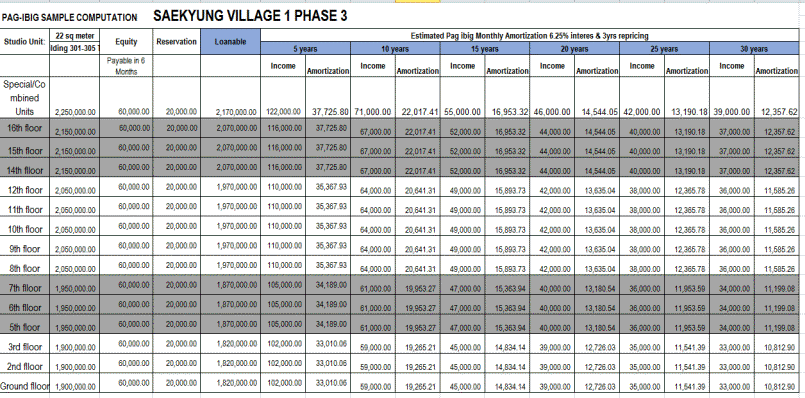Image resolution: width=805 pixels, height=398 pixels.
Task: Select the SAEKYUNG VILLAGE 1 PHASE 3 title cell
Action: (x=250, y=16)
